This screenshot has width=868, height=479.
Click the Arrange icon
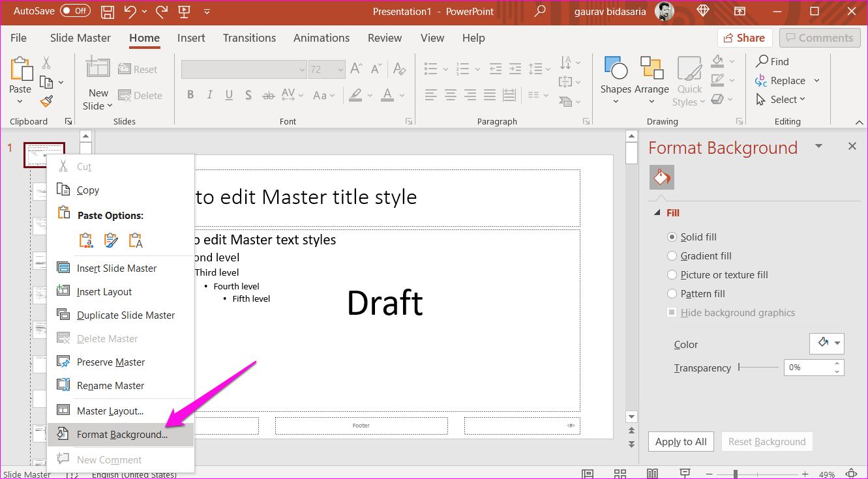[x=651, y=68]
